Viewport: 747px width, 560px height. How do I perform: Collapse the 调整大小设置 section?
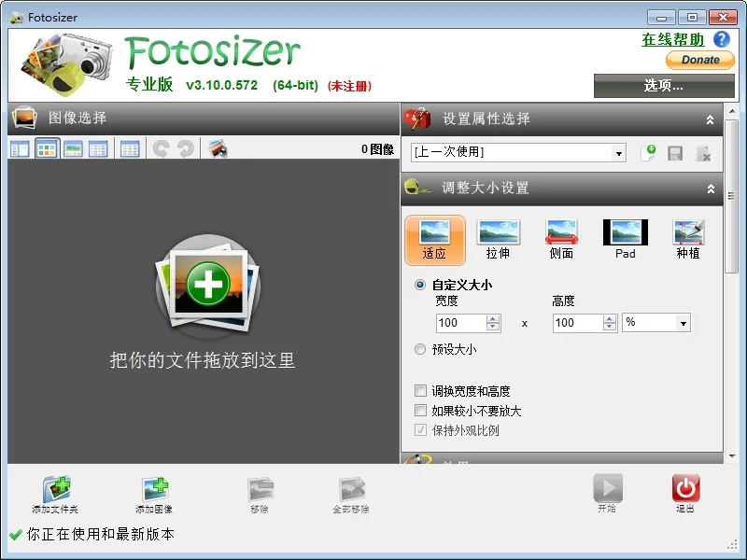click(711, 189)
